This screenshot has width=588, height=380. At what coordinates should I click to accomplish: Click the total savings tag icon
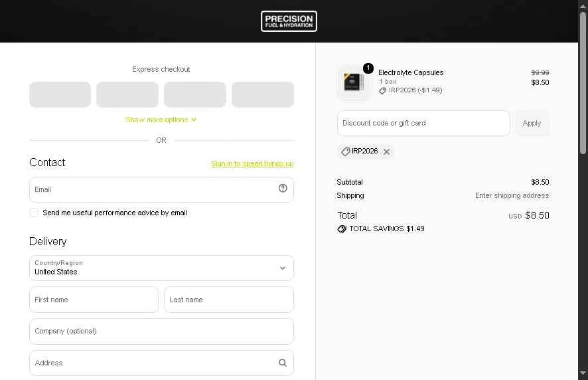pyautogui.click(x=342, y=229)
